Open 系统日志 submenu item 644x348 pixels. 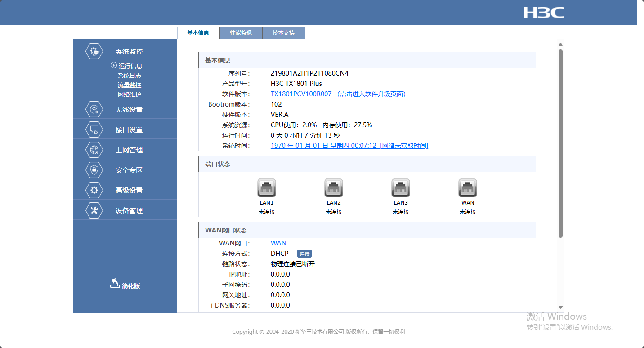point(130,76)
